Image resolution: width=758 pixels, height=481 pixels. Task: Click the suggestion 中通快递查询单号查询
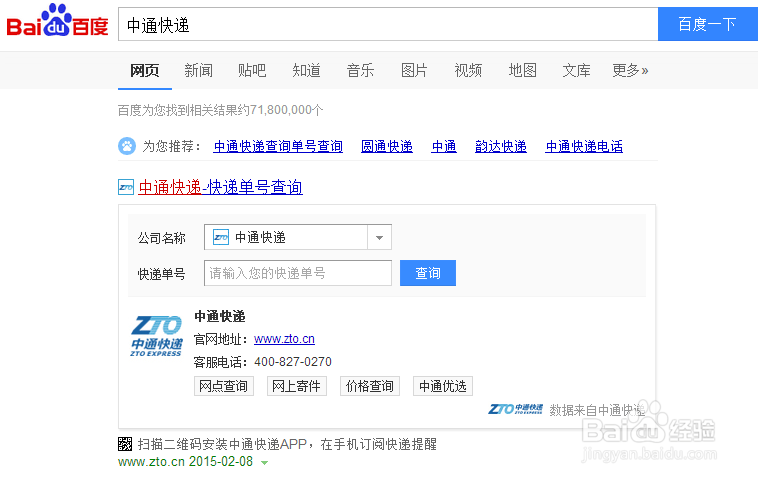pos(278,146)
